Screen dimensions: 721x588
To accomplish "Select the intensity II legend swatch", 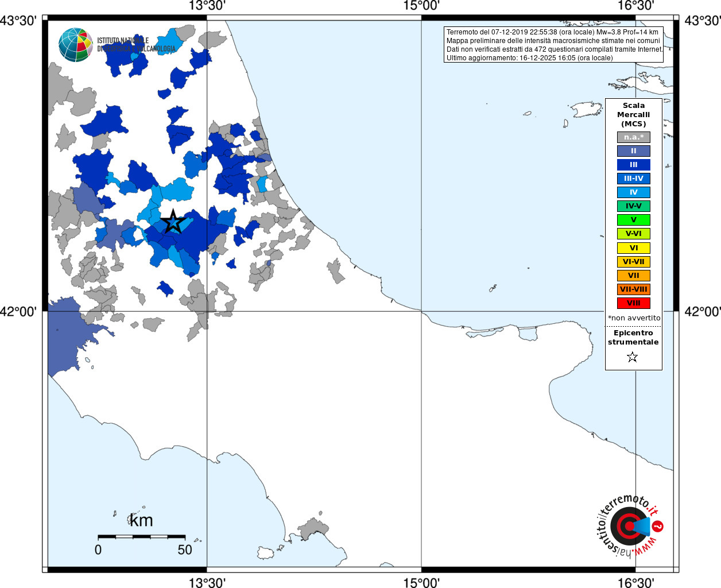I will point(634,151).
